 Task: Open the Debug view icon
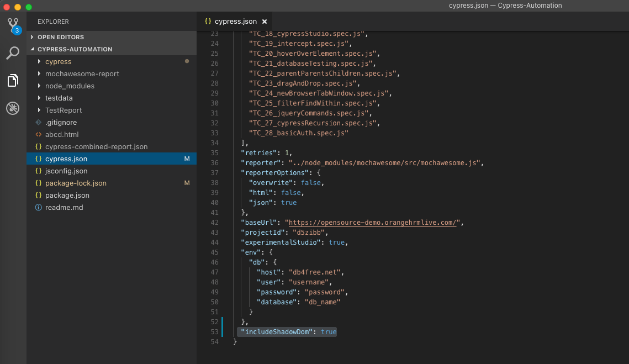(x=13, y=108)
